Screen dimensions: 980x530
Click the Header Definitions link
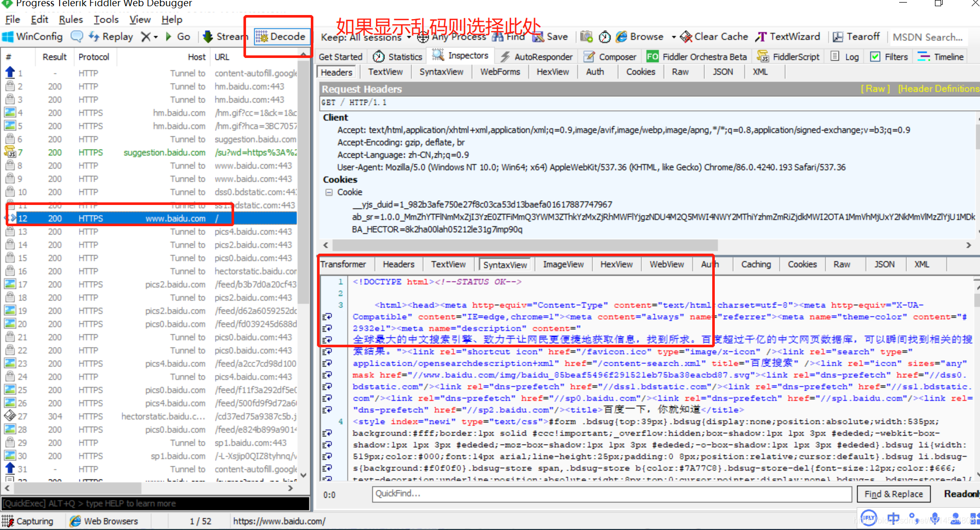[939, 89]
